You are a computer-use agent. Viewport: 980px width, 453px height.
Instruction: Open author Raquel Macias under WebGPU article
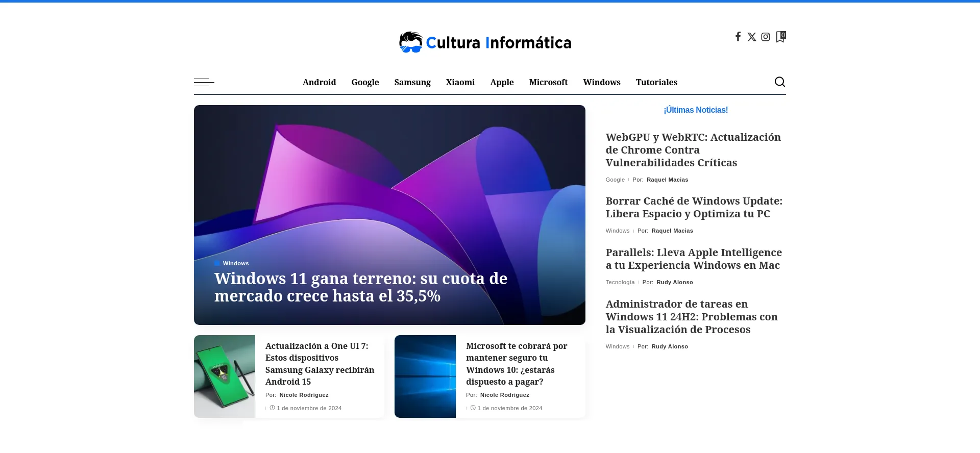(x=667, y=180)
